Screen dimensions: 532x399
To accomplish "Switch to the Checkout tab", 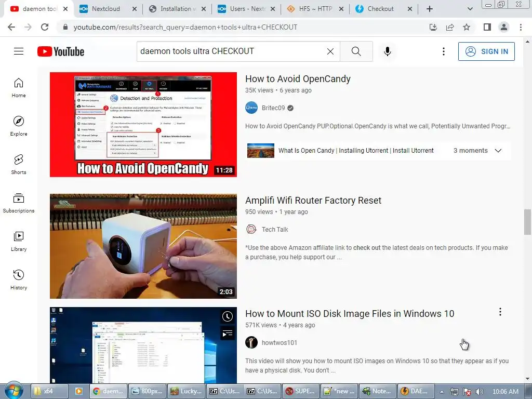I will tap(380, 9).
